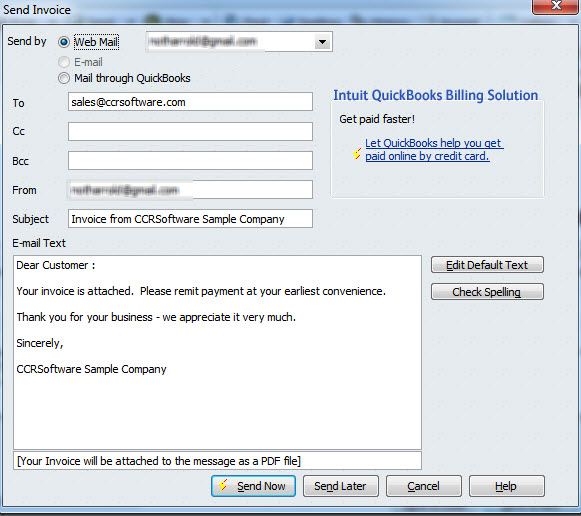This screenshot has height=516, width=581.
Task: Open the web mail account dropdown arrow
Action: click(x=322, y=42)
